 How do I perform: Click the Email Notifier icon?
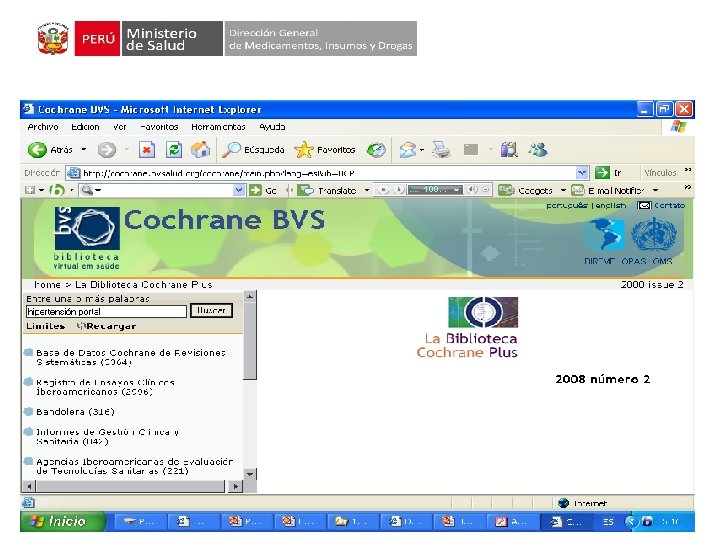click(x=577, y=190)
